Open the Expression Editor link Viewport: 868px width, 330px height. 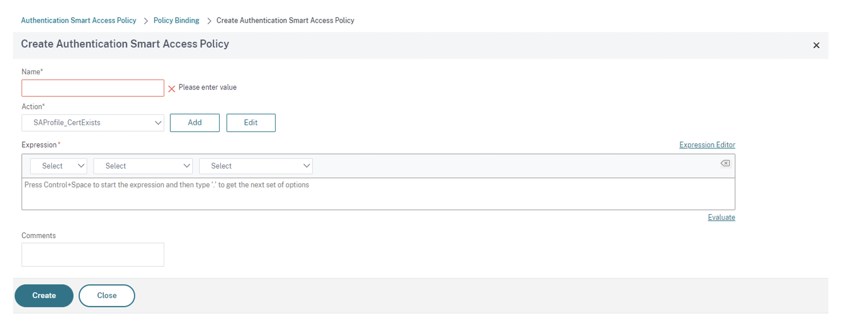pos(707,145)
